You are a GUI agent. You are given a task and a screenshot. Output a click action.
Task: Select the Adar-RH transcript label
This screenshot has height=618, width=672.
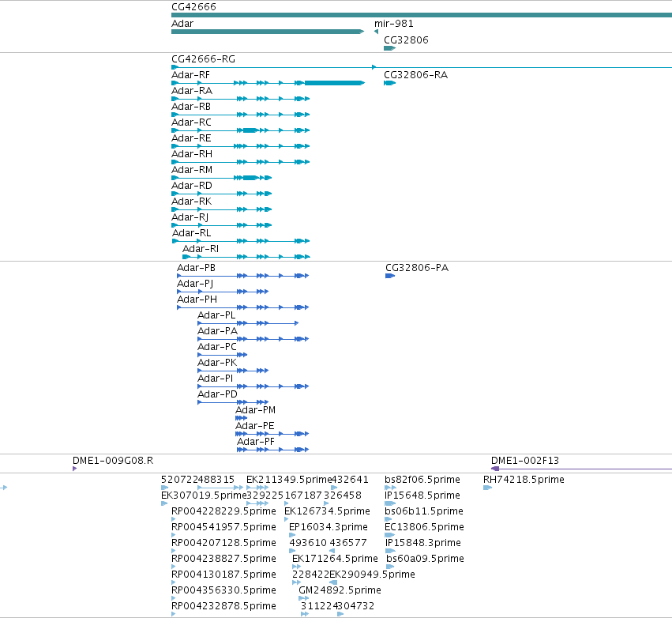192,154
